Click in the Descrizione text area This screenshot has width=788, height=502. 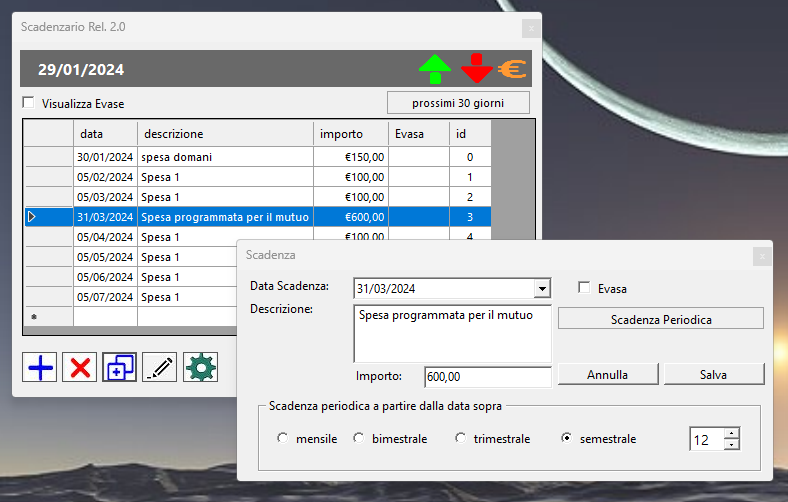pyautogui.click(x=452, y=334)
